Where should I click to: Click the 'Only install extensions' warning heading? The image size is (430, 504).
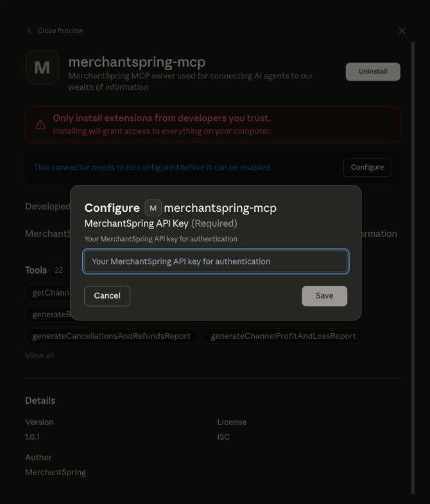(162, 118)
